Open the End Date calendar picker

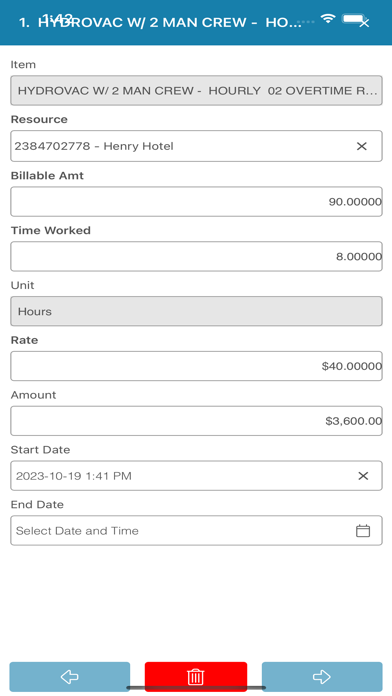[363, 530]
